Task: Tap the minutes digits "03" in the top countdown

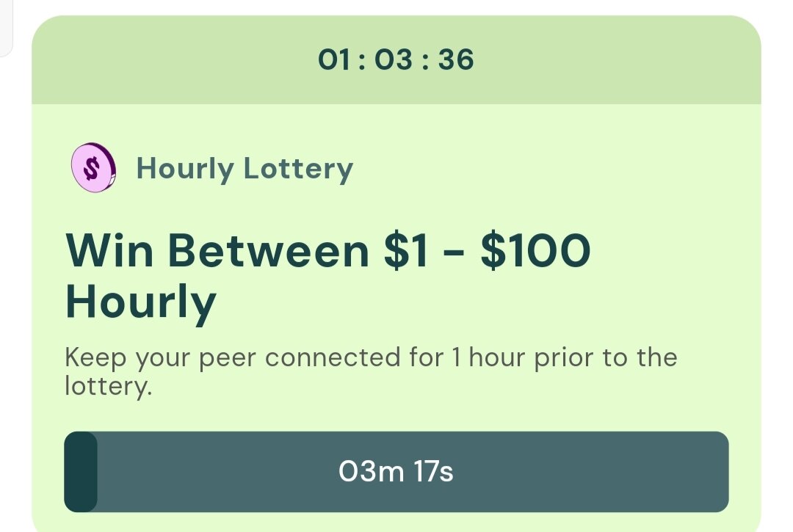Action: [x=394, y=59]
